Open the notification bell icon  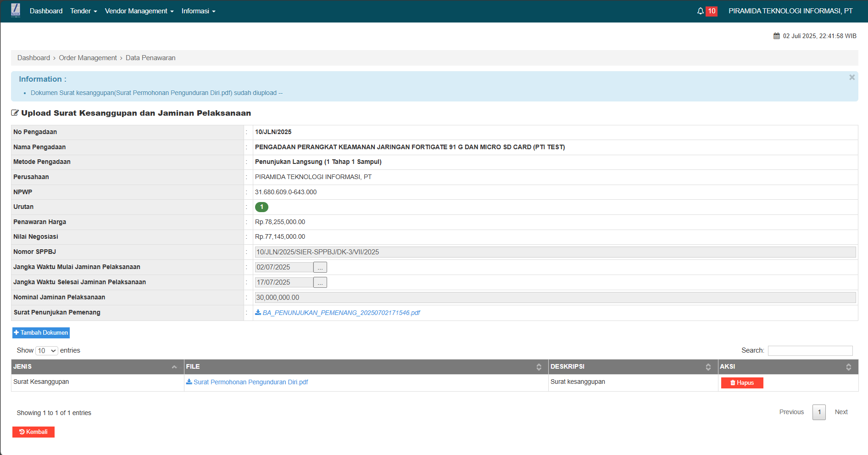coord(700,11)
